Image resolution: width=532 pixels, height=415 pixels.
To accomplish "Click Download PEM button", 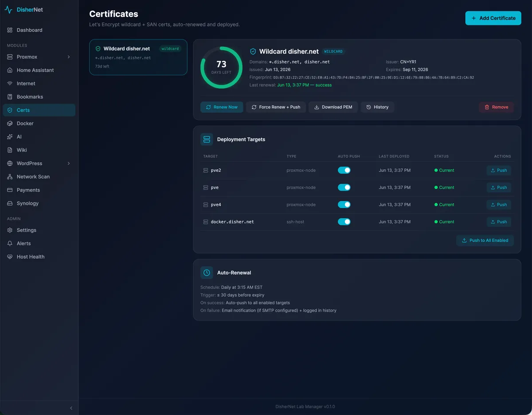I will click(x=333, y=107).
